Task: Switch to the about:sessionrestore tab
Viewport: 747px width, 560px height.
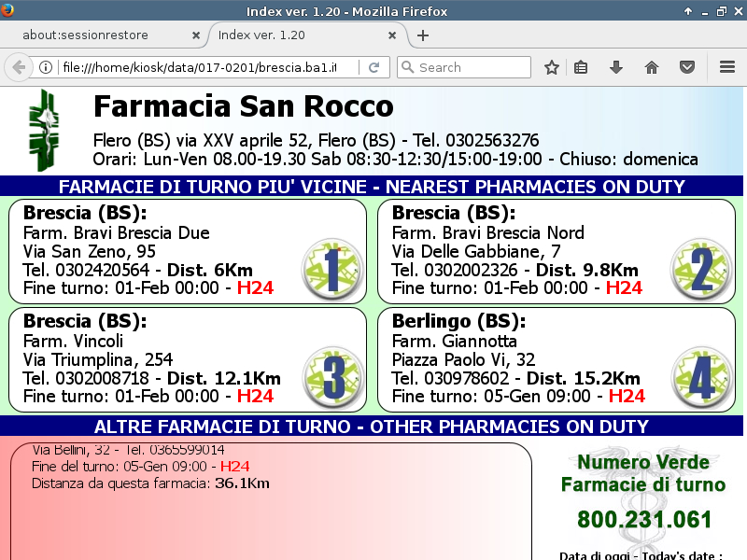Action: tap(98, 35)
